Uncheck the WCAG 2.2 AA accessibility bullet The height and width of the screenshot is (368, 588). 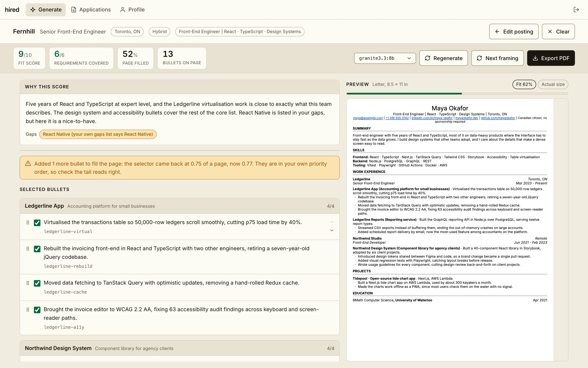tap(37, 310)
